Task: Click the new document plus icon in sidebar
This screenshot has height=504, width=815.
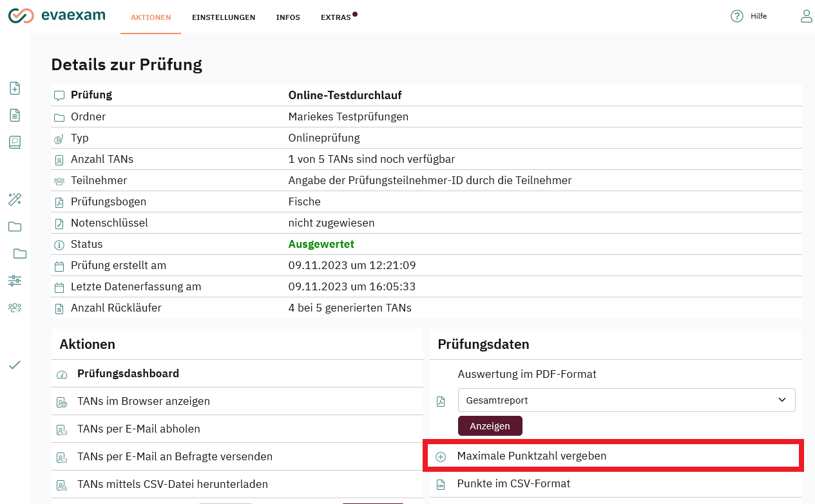Action: [15, 88]
